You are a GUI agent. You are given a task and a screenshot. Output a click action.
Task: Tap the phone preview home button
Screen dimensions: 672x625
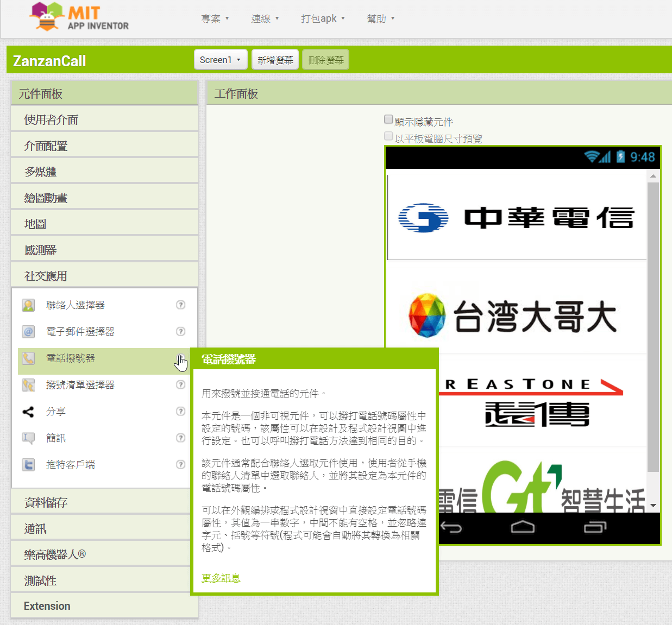523,527
